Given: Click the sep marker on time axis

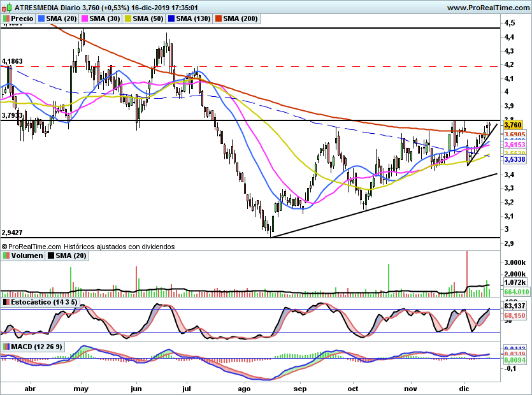Looking at the screenshot, I should click(299, 389).
